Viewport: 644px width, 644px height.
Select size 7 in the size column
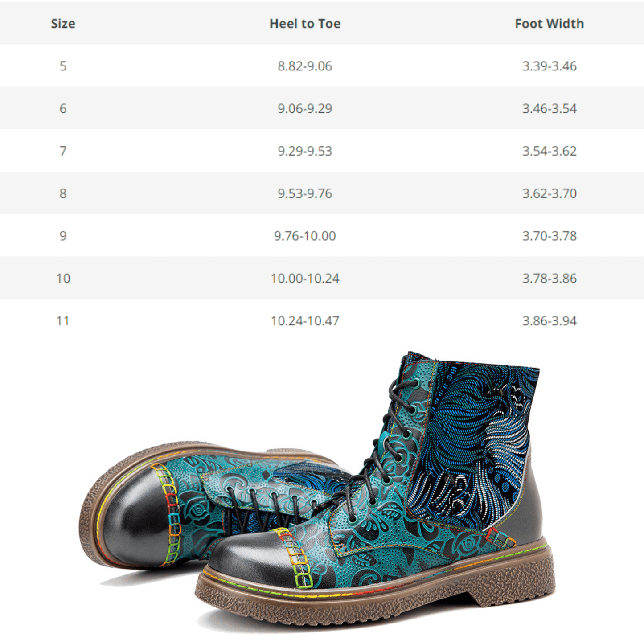coord(63,151)
